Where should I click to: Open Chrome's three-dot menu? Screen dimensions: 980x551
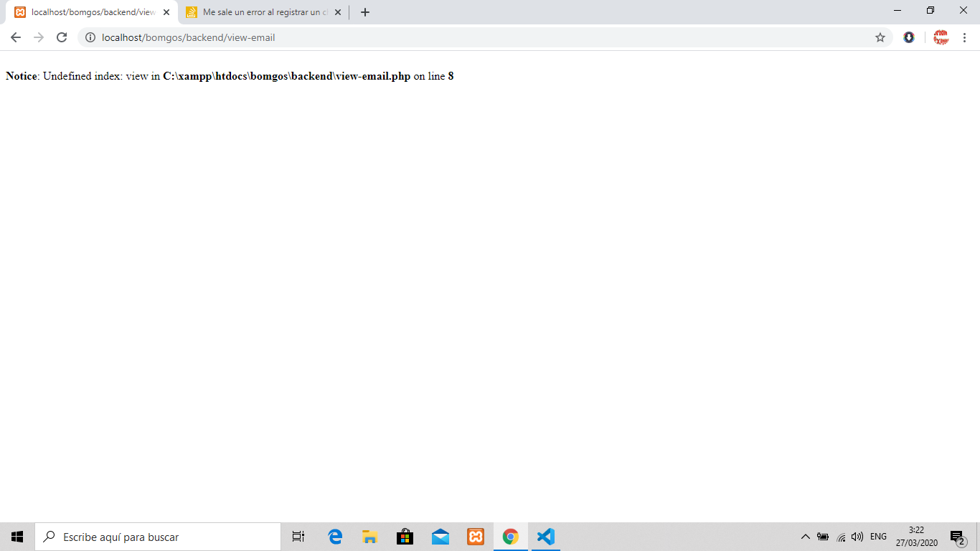pyautogui.click(x=965, y=37)
